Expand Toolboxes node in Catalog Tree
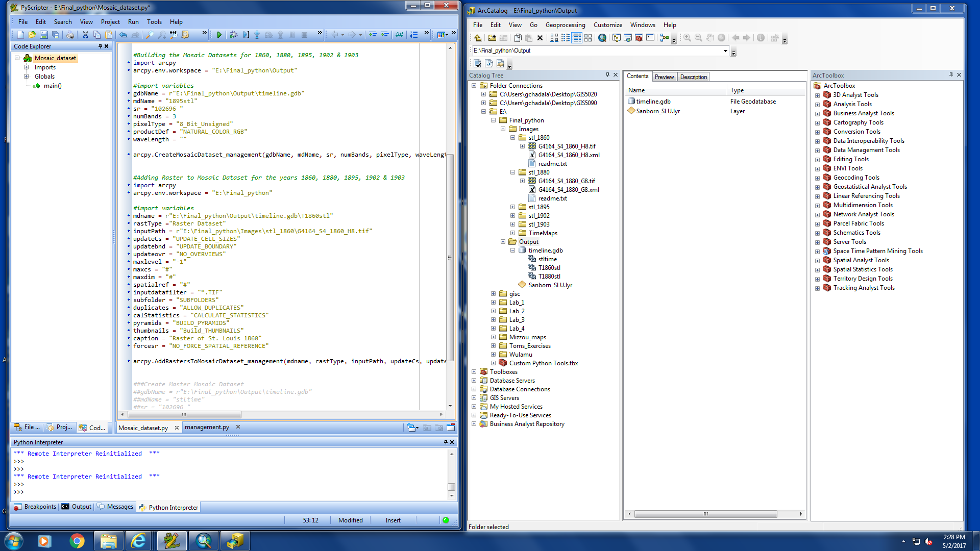 [x=474, y=372]
